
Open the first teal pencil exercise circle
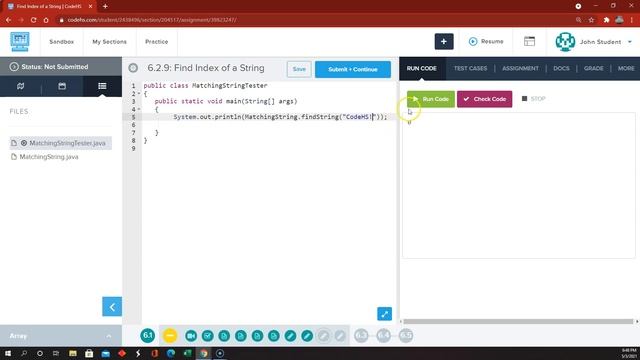coord(290,336)
